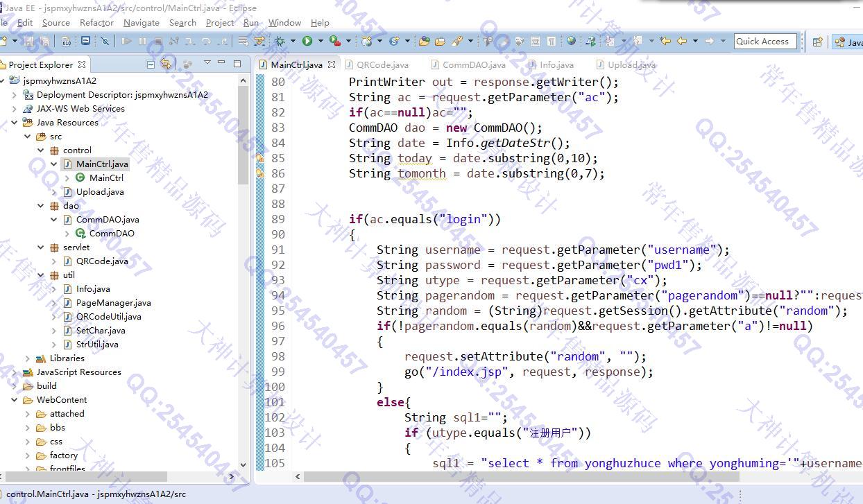
Task: Open the Window menu
Action: click(x=284, y=22)
